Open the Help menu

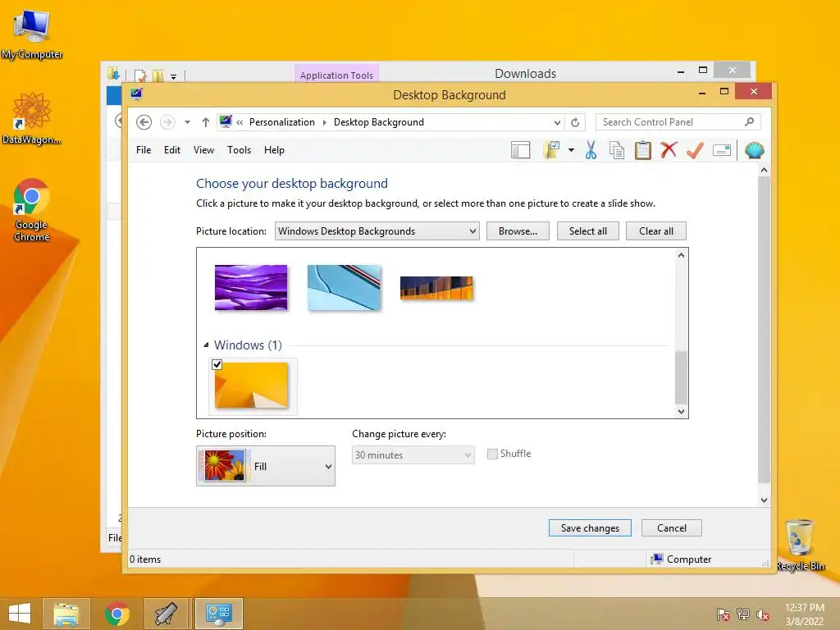[274, 150]
